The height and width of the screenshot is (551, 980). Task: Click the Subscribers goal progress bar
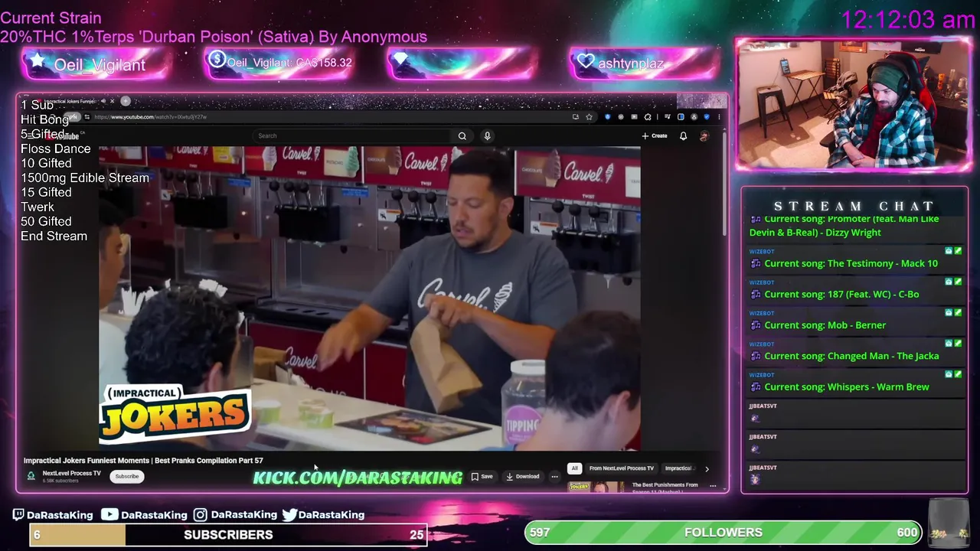coord(229,535)
